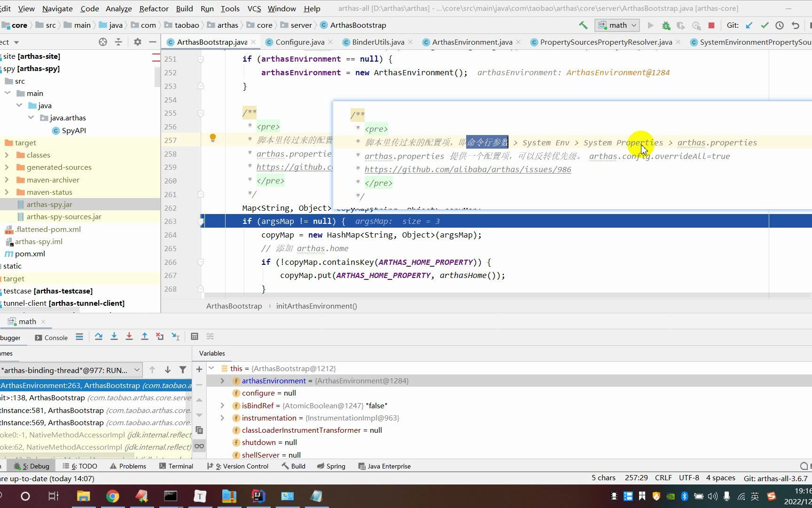Click the volume icon in system tray
Image resolution: width=812 pixels, height=508 pixels.
point(713,496)
